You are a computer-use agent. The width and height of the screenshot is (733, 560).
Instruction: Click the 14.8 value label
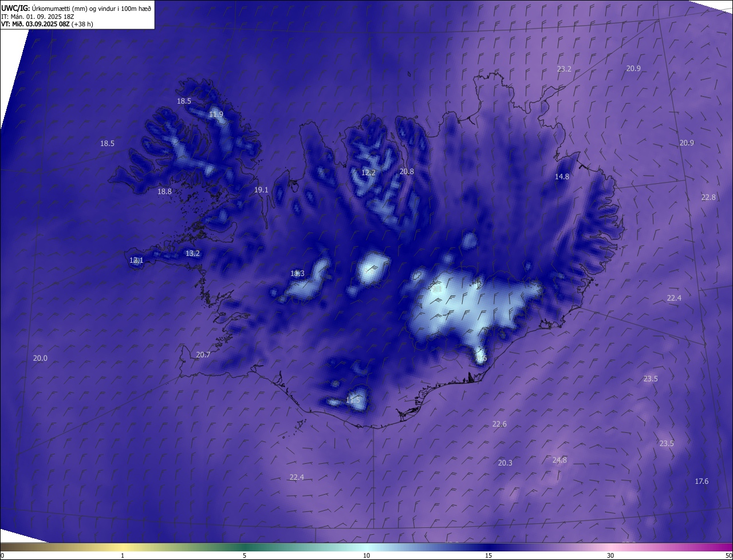[562, 177]
